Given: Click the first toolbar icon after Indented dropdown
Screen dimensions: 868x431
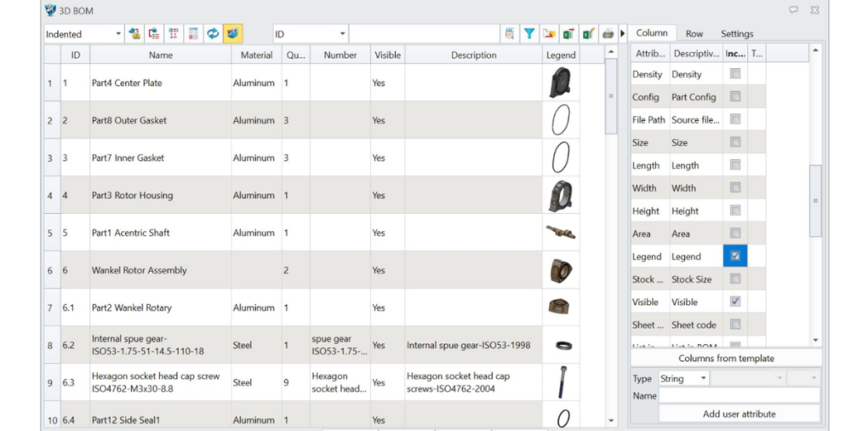Looking at the screenshot, I should pos(134,34).
